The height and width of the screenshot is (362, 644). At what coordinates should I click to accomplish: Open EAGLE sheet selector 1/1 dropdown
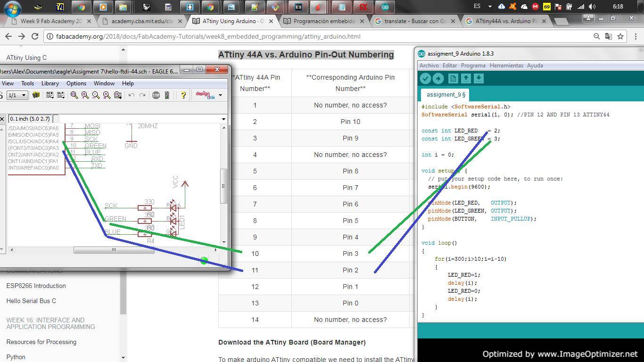(x=17, y=95)
